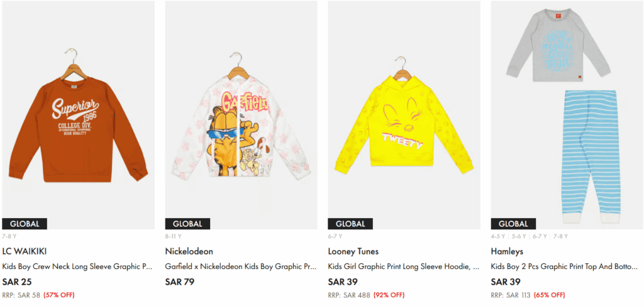
Task: Open the Nickelodeon brand link
Action: (x=189, y=251)
